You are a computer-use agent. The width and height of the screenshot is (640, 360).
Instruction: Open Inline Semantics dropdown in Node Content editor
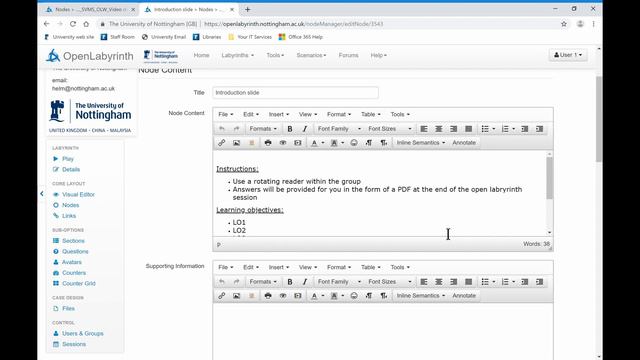[421, 143]
